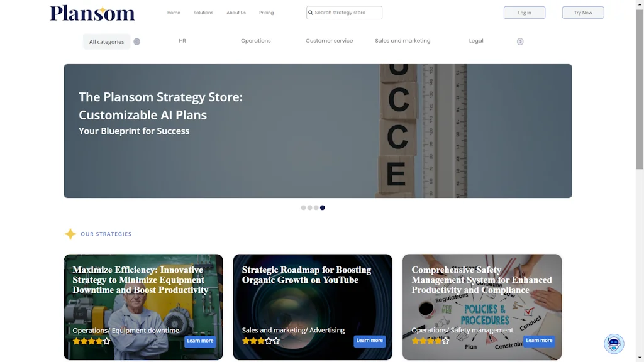Screen dimensions: 644x362
Task: Open the Pricing page
Action: point(266,13)
